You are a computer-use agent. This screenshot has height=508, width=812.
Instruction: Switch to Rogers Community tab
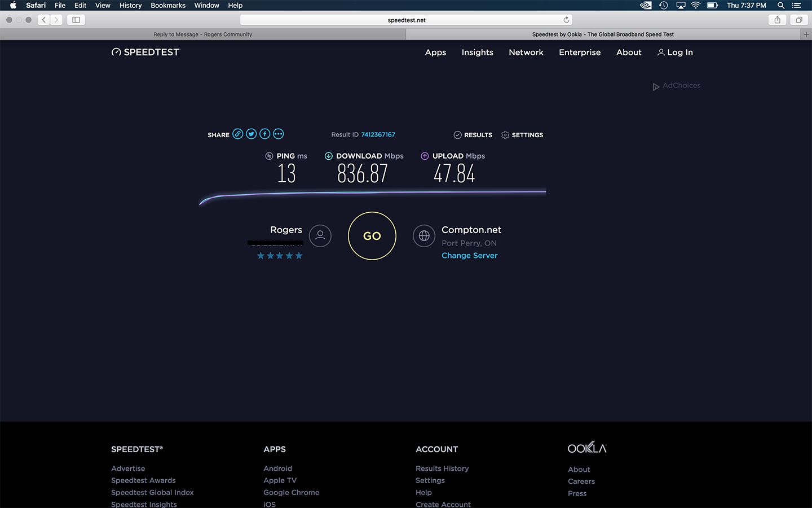[202, 34]
